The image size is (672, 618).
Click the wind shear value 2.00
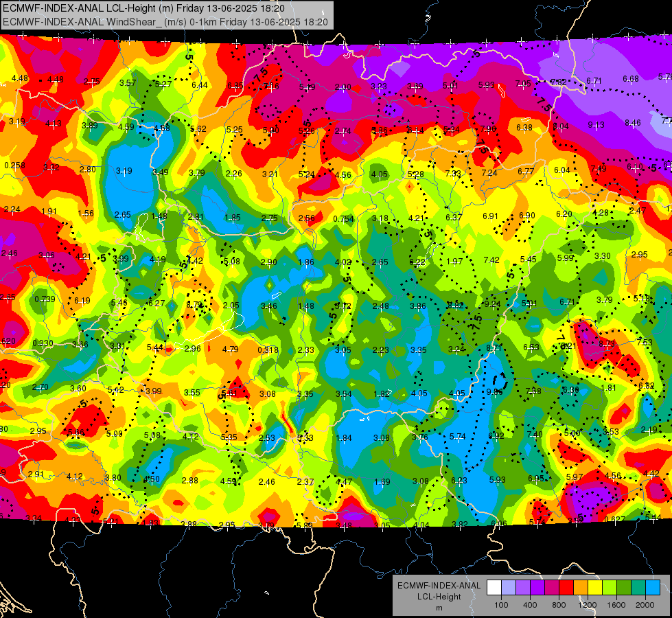click(343, 87)
